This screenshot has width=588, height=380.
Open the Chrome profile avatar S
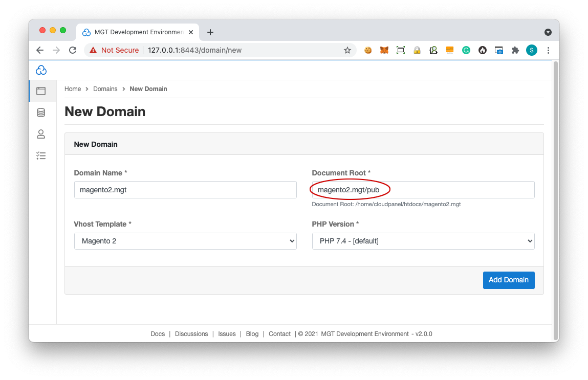531,50
